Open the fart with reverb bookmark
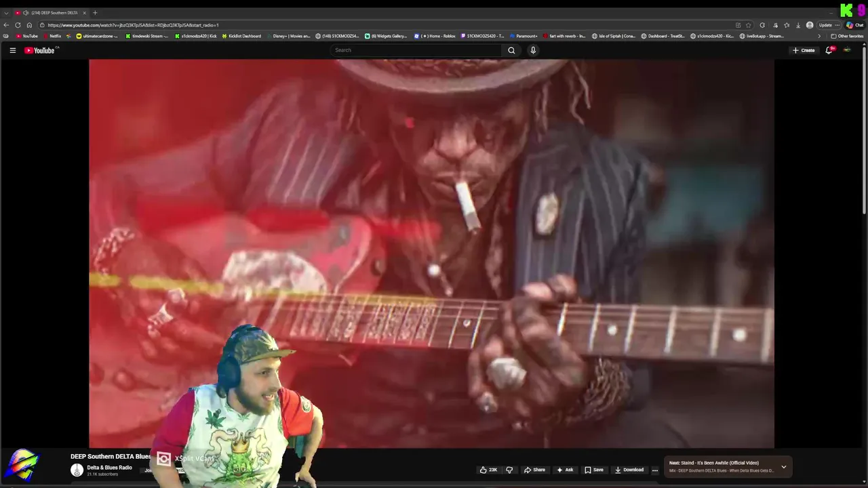 pos(564,36)
